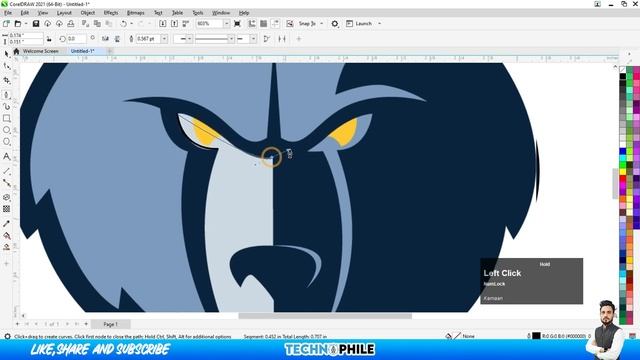Open the outline width dropdown
Screen dimensions: 640x360
[x=164, y=39]
